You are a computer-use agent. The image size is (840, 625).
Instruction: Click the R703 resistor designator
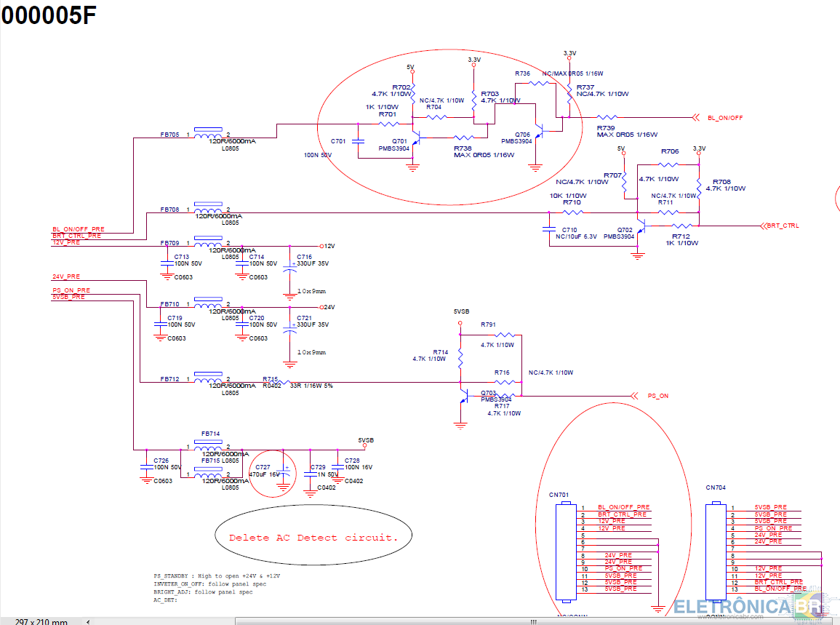489,94
